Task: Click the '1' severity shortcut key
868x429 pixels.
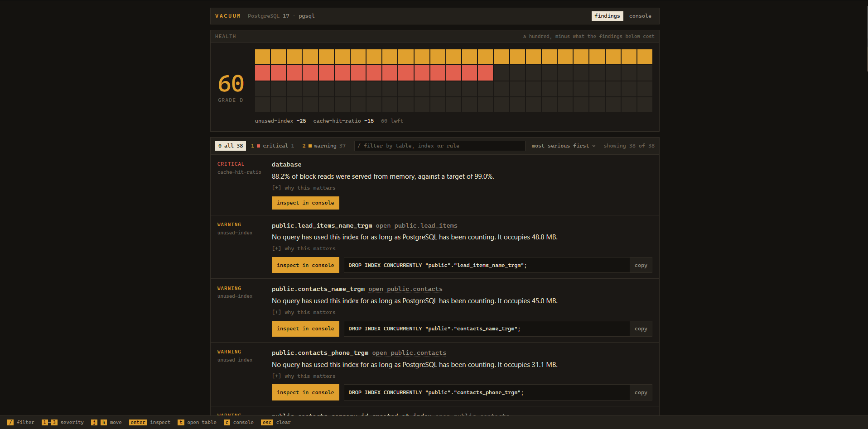Action: [45, 422]
